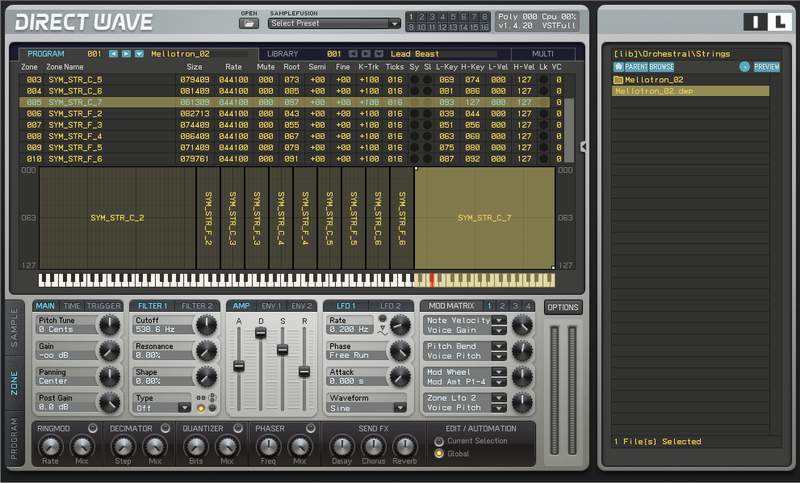
Task: Open the program list dropdown arrow
Action: [x=139, y=54]
